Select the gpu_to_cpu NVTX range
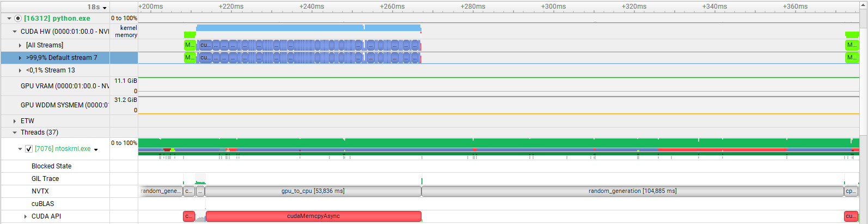This screenshot has height=224, width=868. click(x=313, y=191)
